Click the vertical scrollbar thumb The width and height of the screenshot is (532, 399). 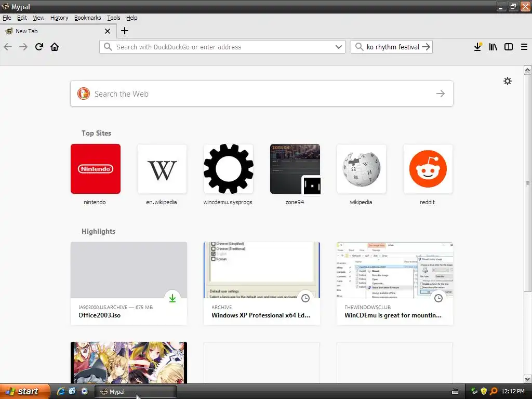[x=528, y=183]
